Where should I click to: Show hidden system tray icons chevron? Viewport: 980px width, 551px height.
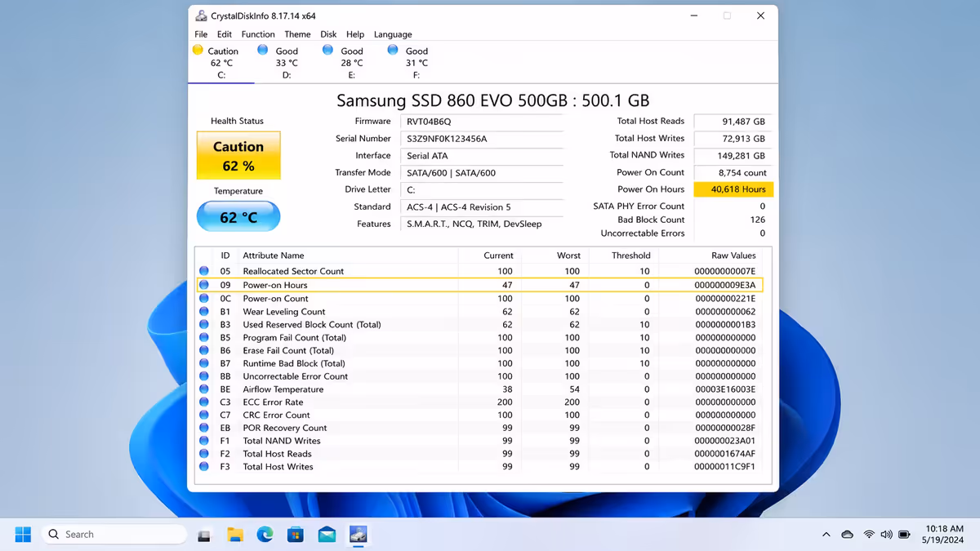[826, 535]
